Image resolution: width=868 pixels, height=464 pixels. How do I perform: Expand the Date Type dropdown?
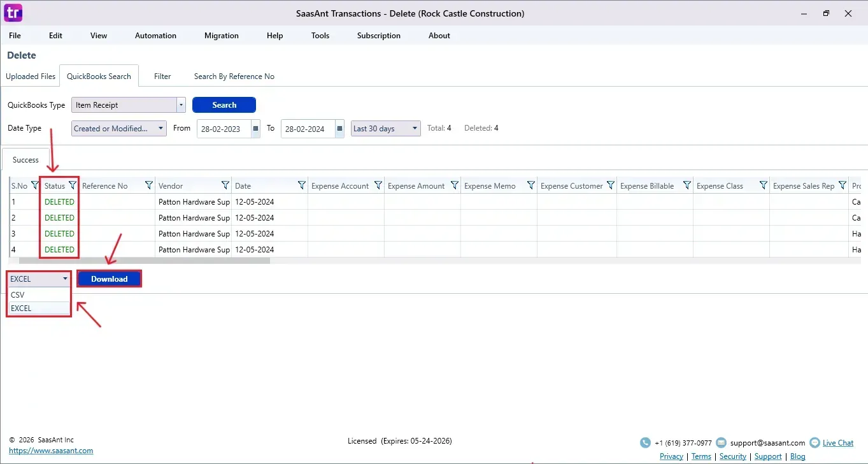pyautogui.click(x=161, y=128)
